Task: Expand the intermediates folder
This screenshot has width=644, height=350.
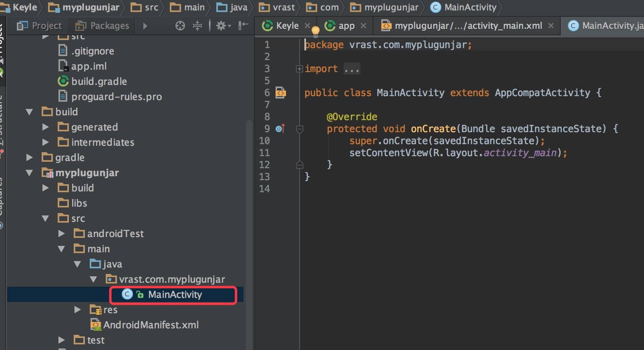Action: click(x=45, y=142)
